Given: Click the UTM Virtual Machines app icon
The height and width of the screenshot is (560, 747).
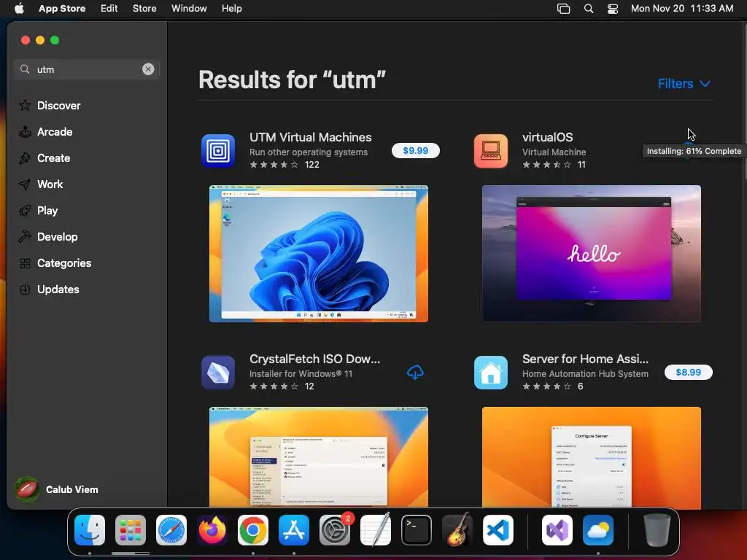Looking at the screenshot, I should [218, 151].
